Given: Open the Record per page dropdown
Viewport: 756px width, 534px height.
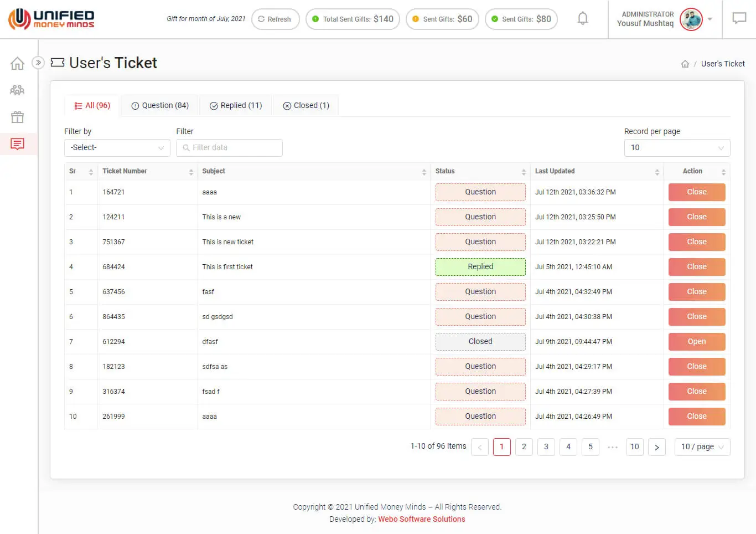Looking at the screenshot, I should click(676, 148).
